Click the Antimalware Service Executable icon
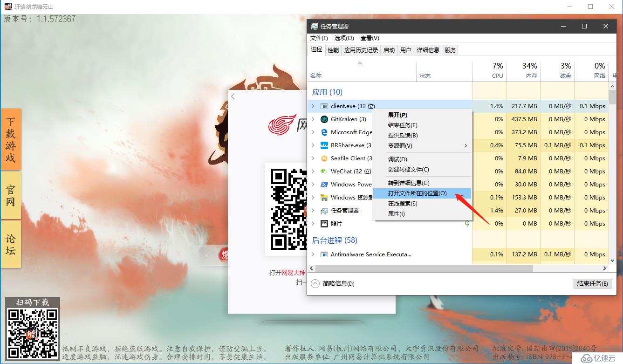The image size is (623, 364). pyautogui.click(x=324, y=254)
